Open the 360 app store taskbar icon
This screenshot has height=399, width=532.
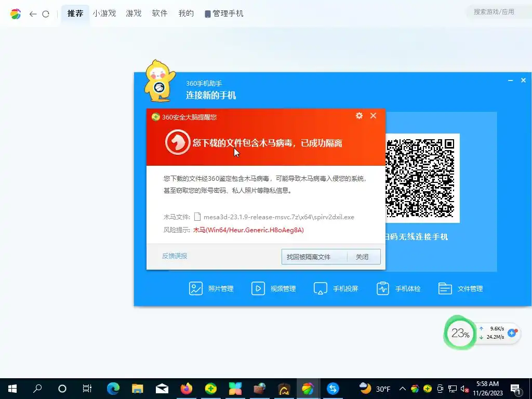click(308, 389)
